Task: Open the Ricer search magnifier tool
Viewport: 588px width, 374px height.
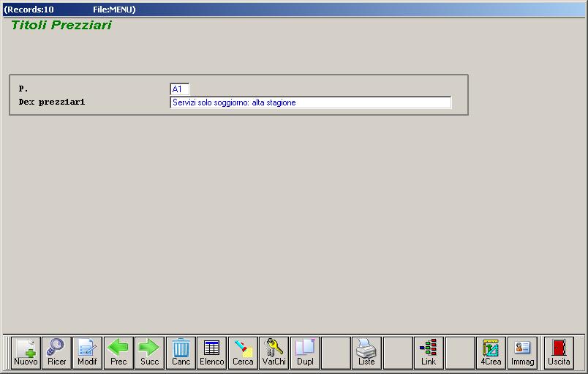Action: click(x=56, y=353)
